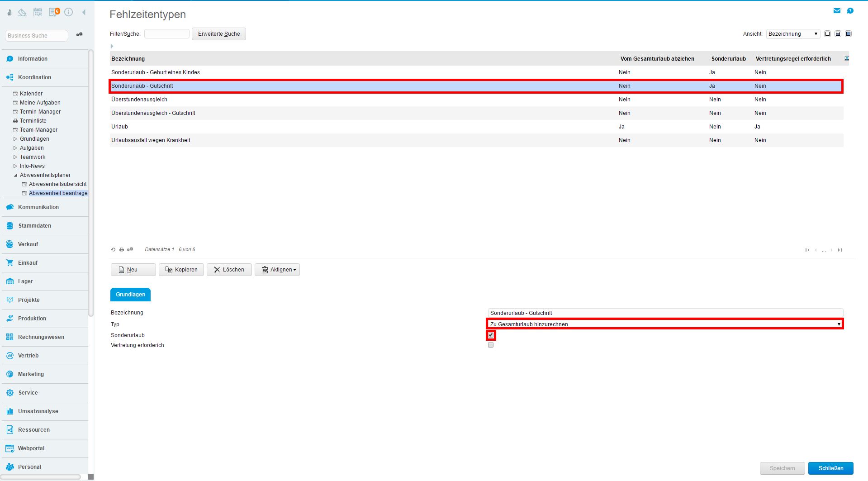This screenshot has height=481, width=868.
Task: Open list settings gears below table
Action: click(x=130, y=249)
